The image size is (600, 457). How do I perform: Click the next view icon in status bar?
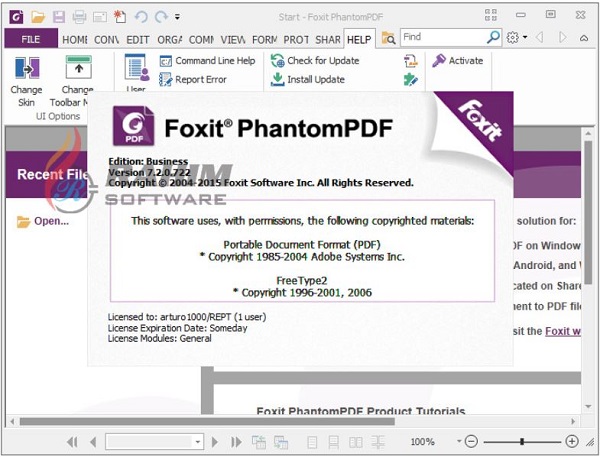tap(281, 442)
